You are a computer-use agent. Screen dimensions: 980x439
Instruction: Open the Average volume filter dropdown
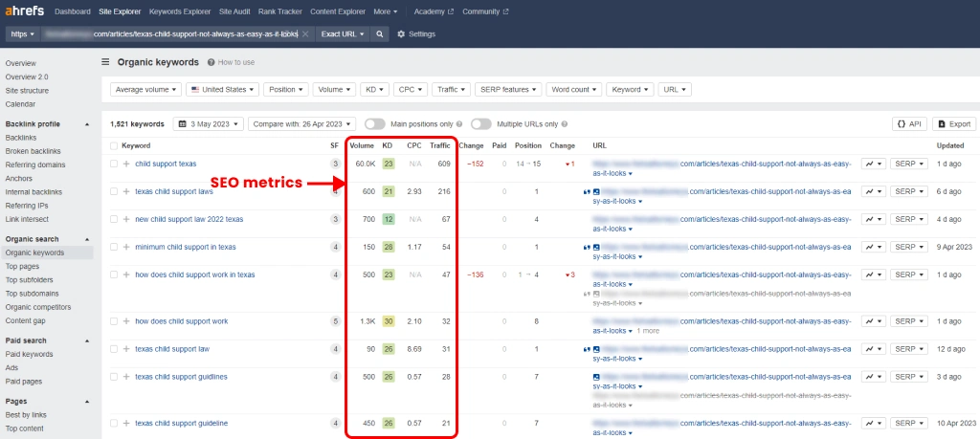click(145, 89)
